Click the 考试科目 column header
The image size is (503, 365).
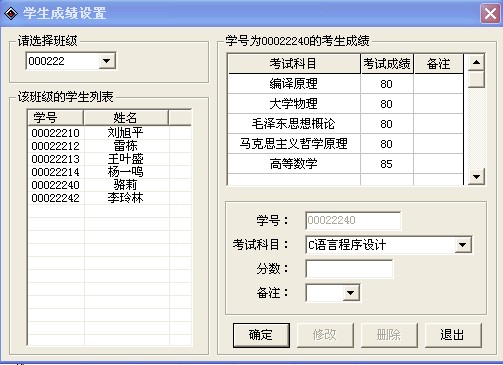point(294,63)
